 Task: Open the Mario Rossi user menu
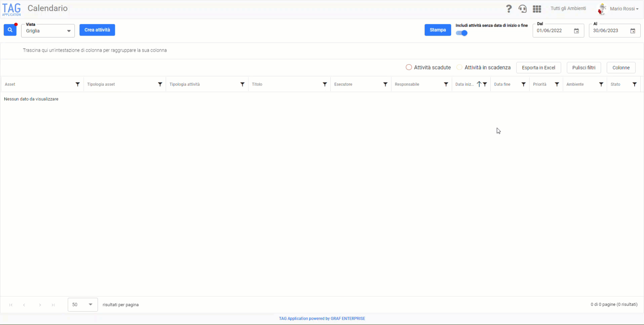coord(618,9)
